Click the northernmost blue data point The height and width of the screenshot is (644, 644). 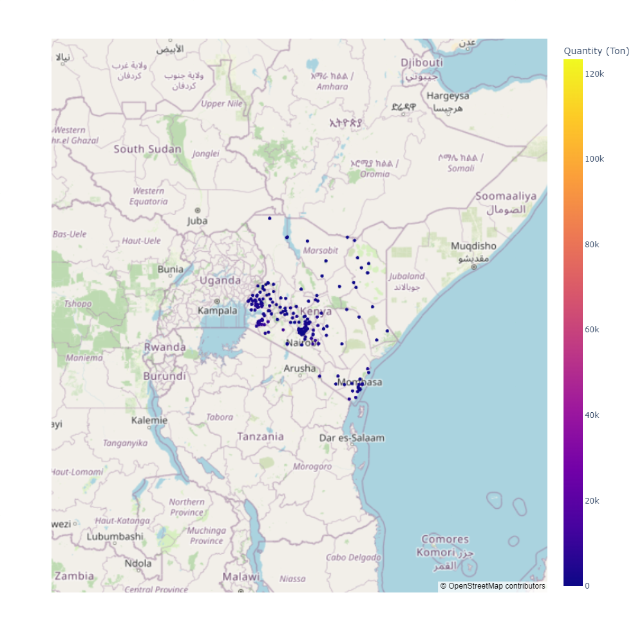(x=270, y=218)
